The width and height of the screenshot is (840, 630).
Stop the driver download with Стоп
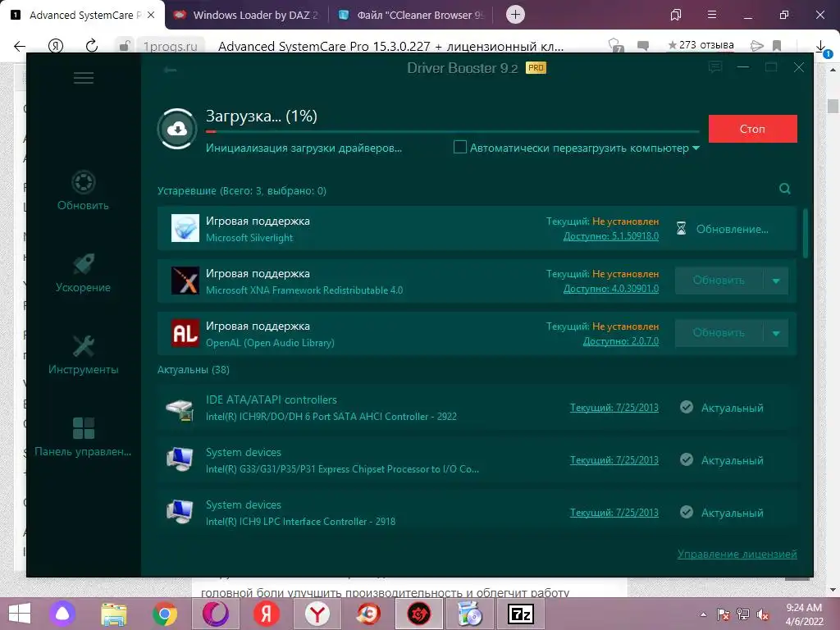(753, 129)
